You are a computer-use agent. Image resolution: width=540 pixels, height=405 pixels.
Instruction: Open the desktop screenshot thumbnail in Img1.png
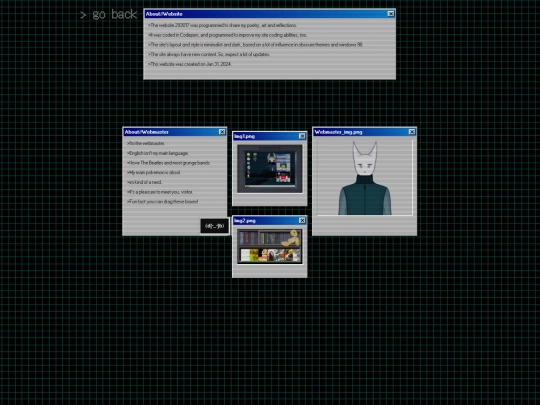270,169
